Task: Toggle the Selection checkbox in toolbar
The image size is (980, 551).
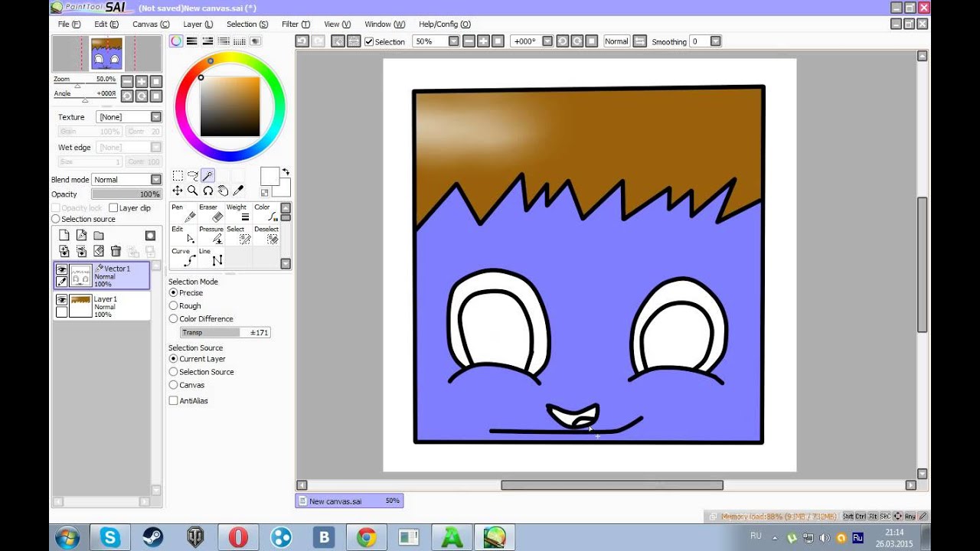Action: click(x=369, y=41)
